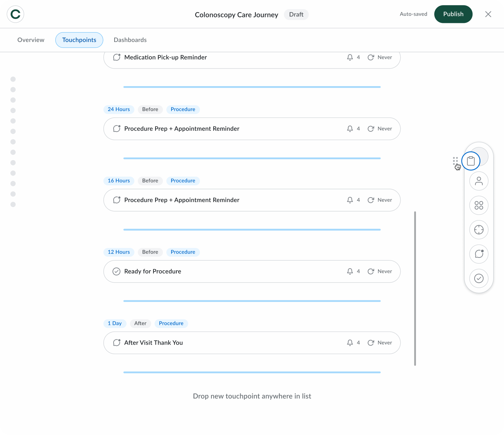Select the checkmark circle touchpoint icon
The height and width of the screenshot is (435, 504).
pos(479,278)
